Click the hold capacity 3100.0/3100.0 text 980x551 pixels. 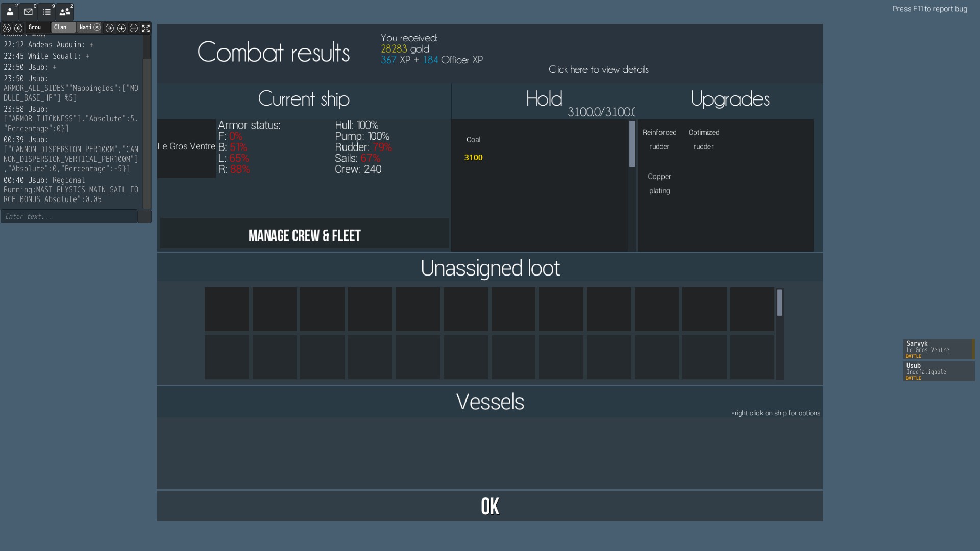pos(601,112)
